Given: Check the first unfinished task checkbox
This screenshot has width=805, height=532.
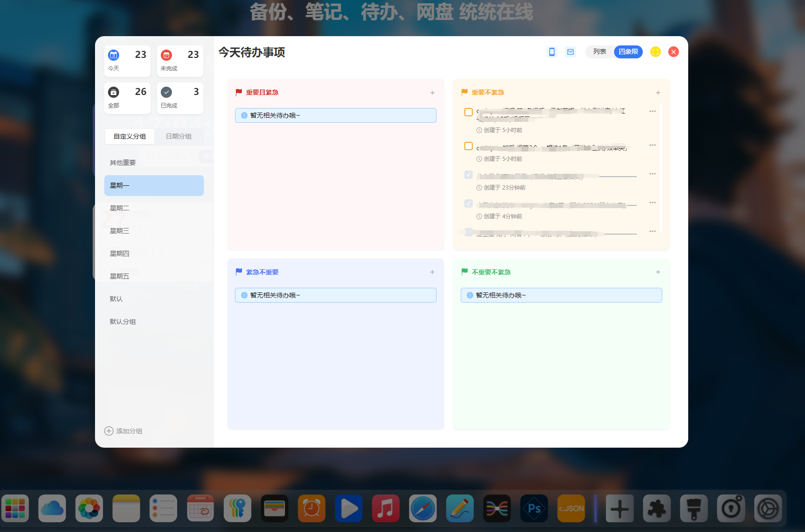Looking at the screenshot, I should (469, 112).
